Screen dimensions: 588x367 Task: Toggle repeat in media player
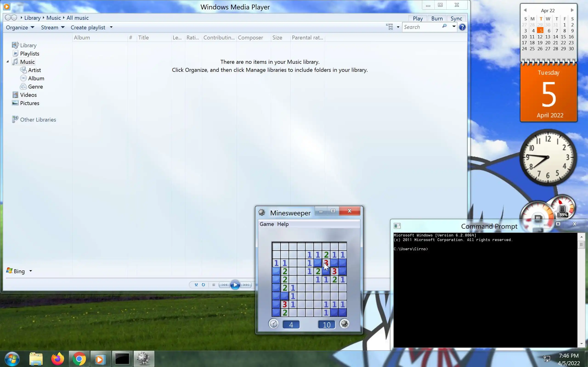coord(203,285)
